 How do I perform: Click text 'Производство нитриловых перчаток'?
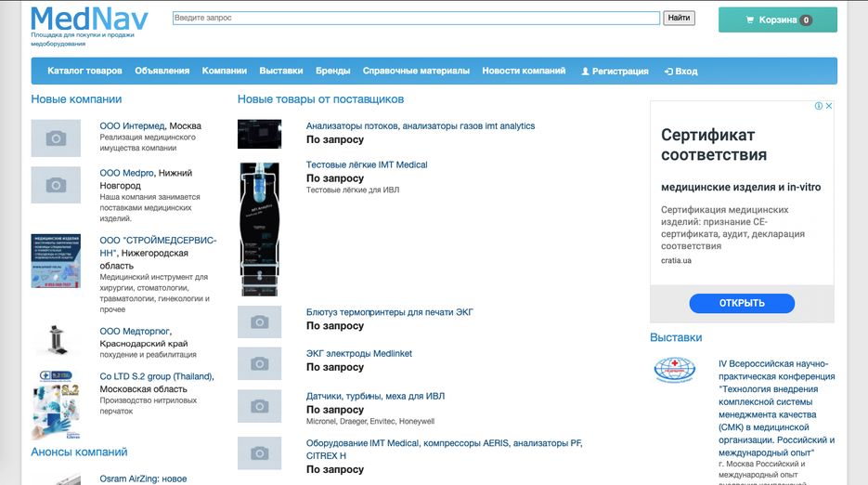(149, 406)
